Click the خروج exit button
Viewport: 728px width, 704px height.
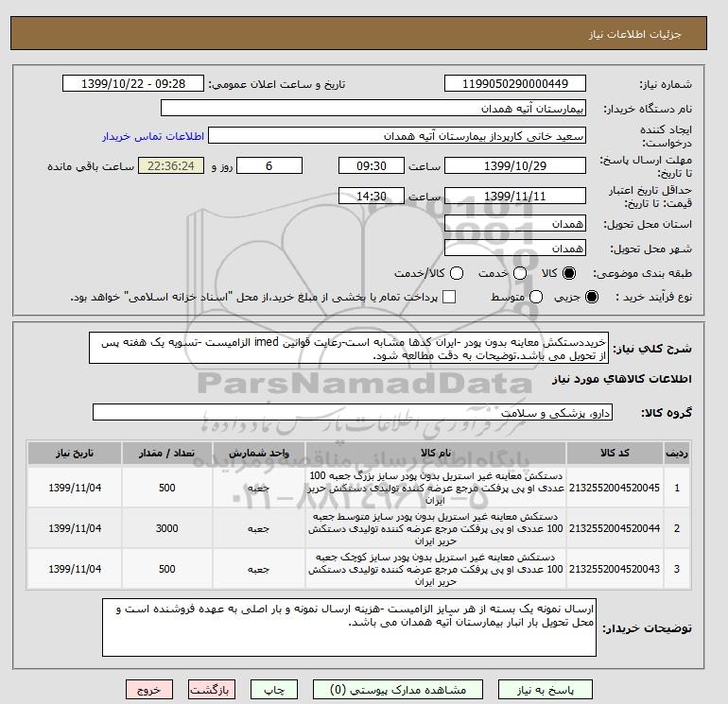(149, 690)
